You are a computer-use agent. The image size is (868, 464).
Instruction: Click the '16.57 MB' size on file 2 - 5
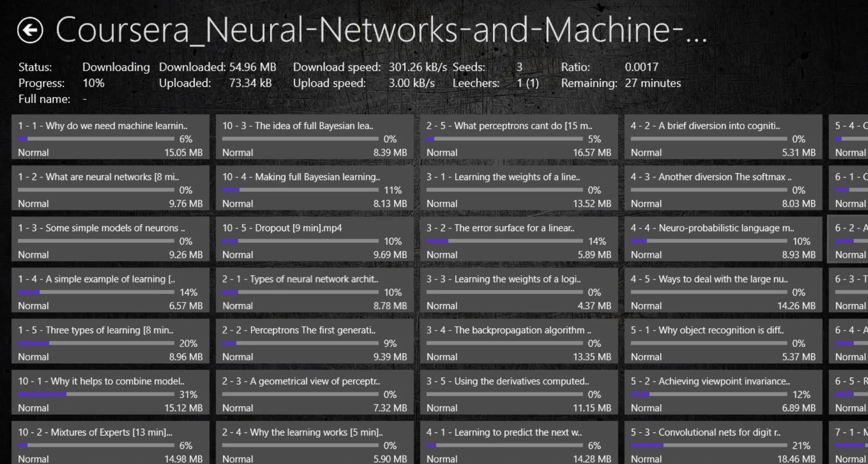pyautogui.click(x=592, y=153)
